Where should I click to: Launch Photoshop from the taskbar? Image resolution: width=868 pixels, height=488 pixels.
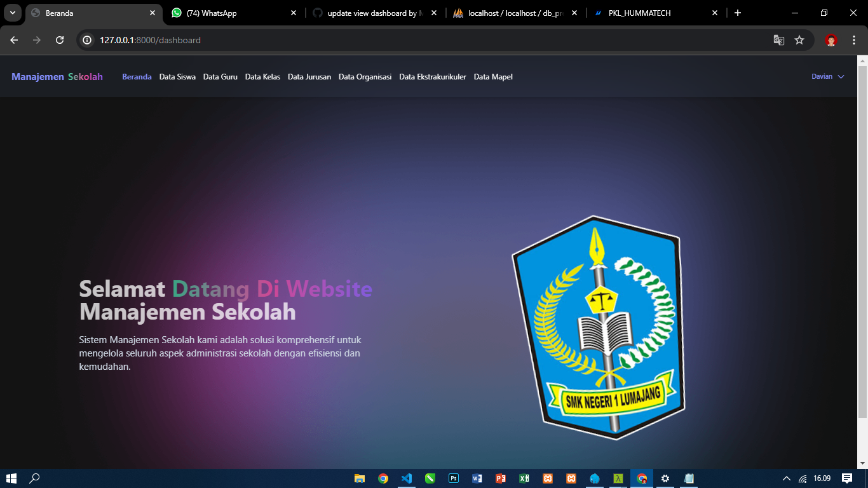tap(454, 478)
